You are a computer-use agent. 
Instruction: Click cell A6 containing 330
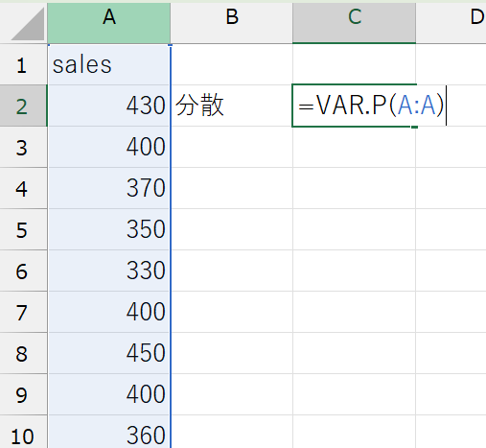[x=108, y=271]
